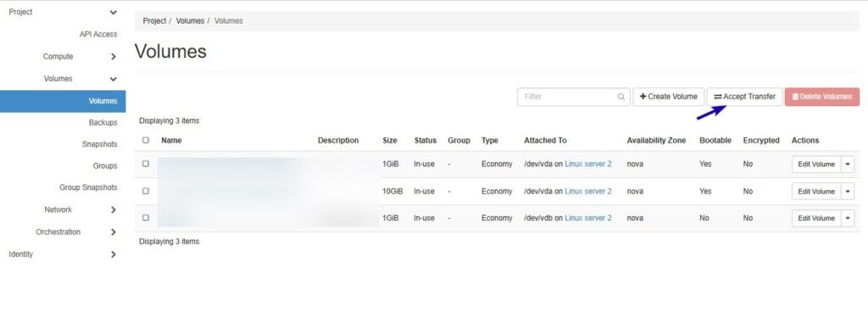Image resolution: width=868 pixels, height=330 pixels.
Task: Click the Delete Volumes button
Action: click(x=822, y=97)
